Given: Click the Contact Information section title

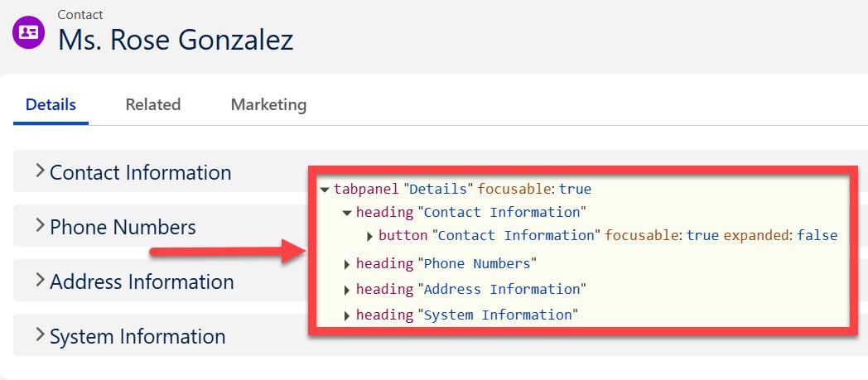Looking at the screenshot, I should tap(141, 172).
